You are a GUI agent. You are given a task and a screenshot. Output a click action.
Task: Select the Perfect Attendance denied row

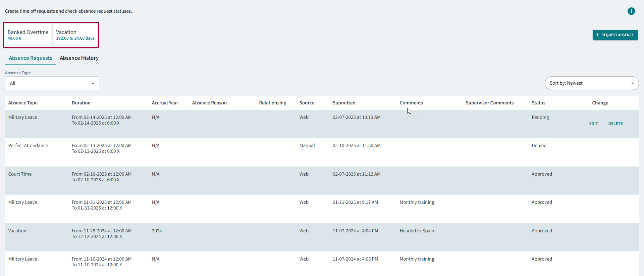[28, 145]
